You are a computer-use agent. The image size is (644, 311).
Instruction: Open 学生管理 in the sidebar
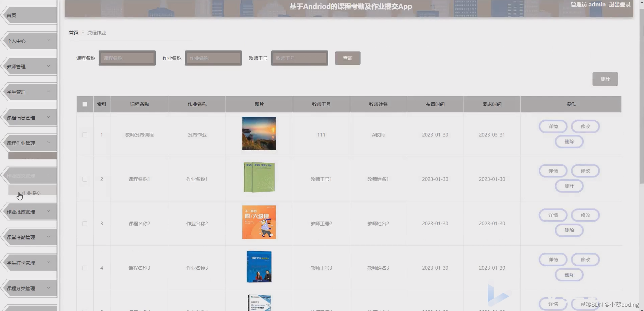30,92
